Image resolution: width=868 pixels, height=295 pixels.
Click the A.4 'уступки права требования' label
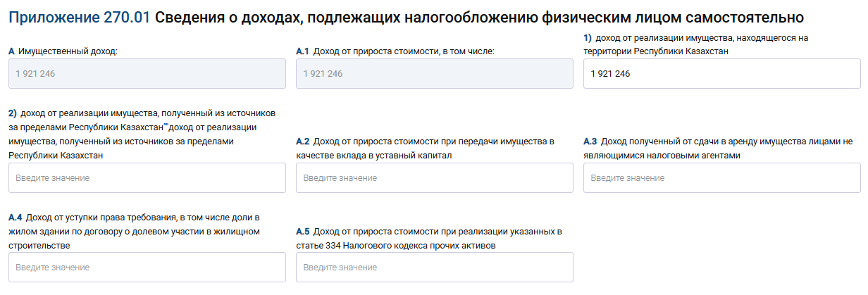134,230
